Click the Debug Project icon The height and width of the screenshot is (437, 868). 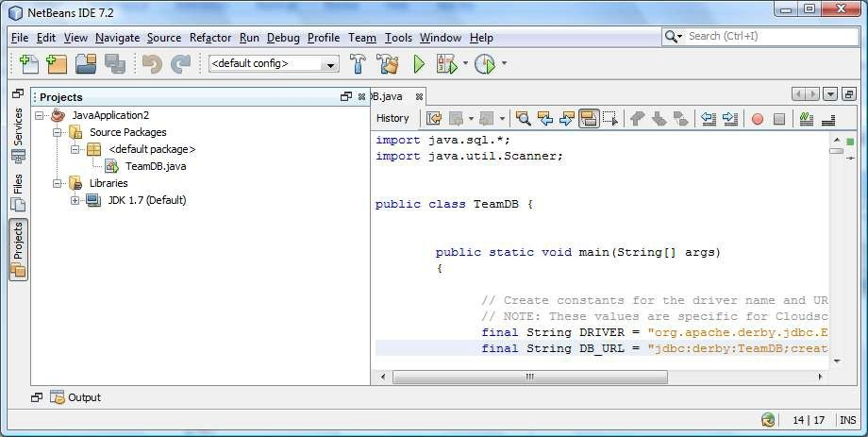(x=447, y=64)
